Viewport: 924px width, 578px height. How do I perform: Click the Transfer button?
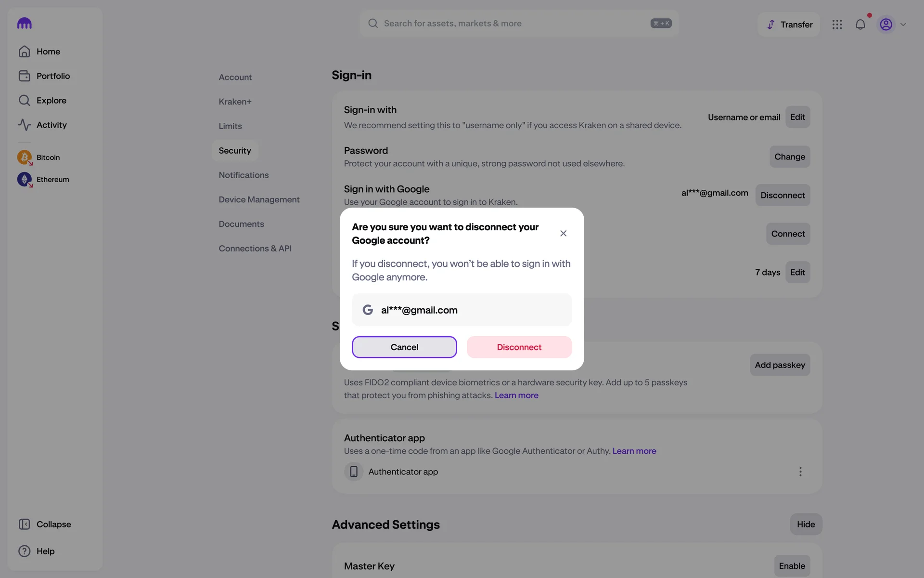[x=789, y=25]
